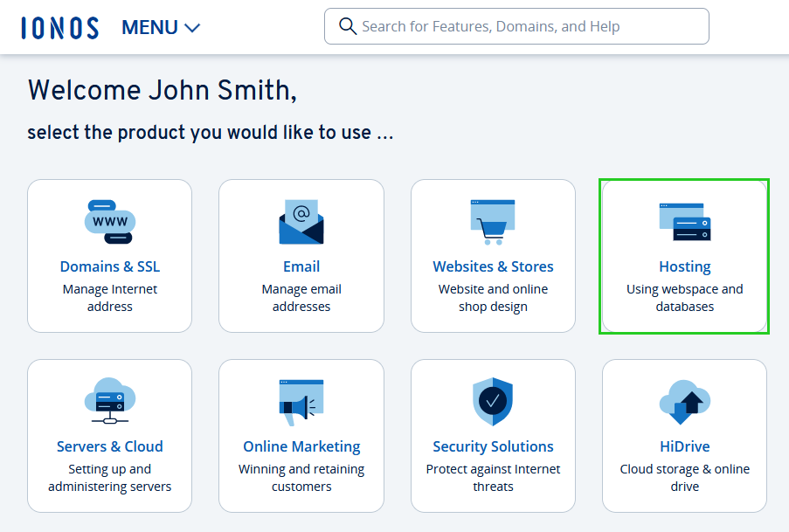Open the Servers & Cloud title link

coord(109,446)
